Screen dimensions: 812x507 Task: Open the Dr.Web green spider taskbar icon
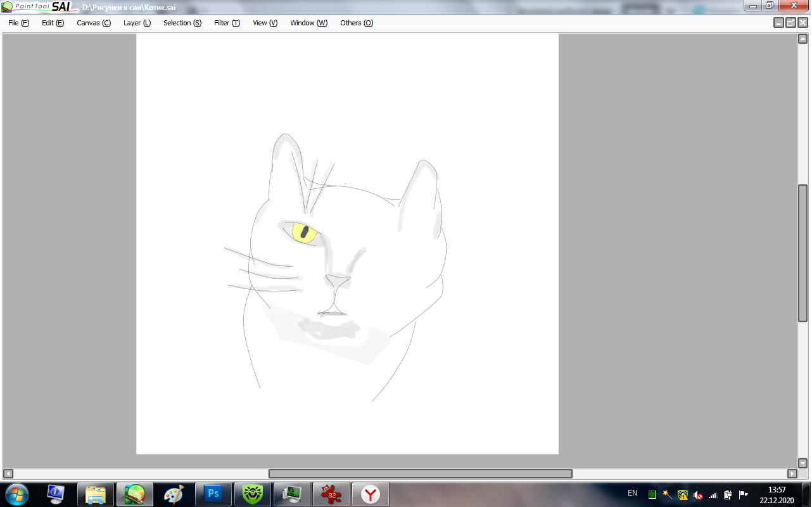click(x=253, y=494)
